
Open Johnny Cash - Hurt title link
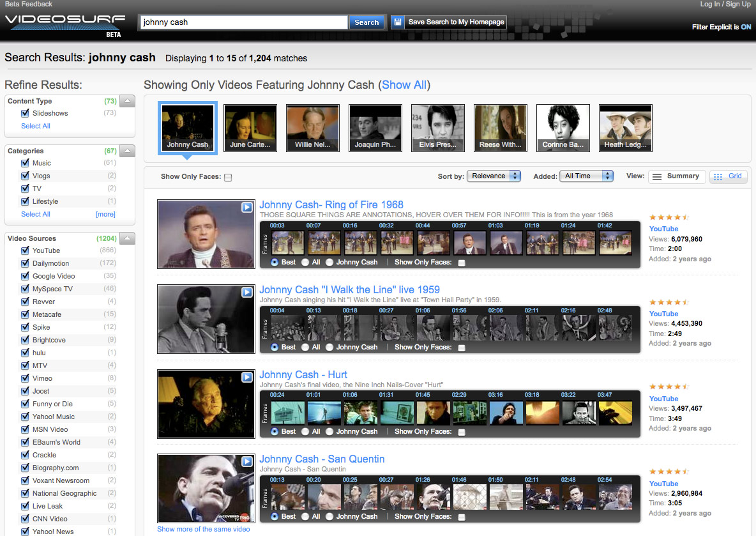click(303, 374)
